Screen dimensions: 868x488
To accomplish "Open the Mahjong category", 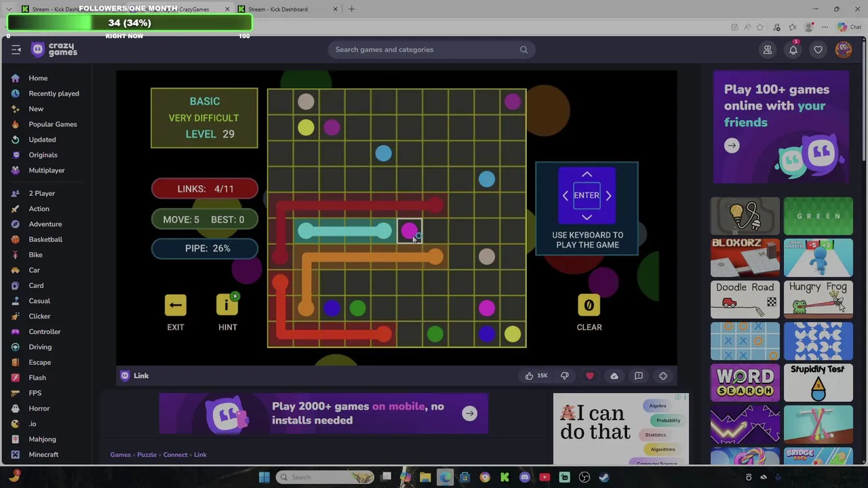I will point(42,439).
